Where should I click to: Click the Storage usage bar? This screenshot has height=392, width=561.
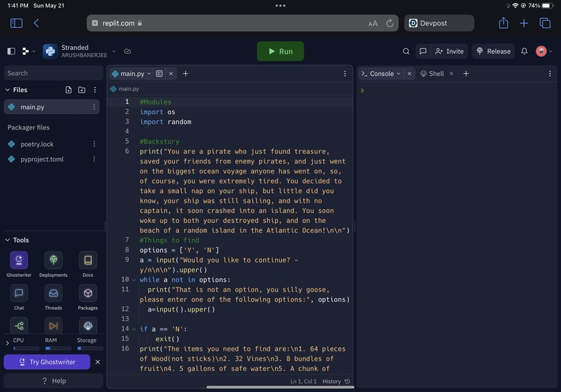pyautogui.click(x=90, y=348)
